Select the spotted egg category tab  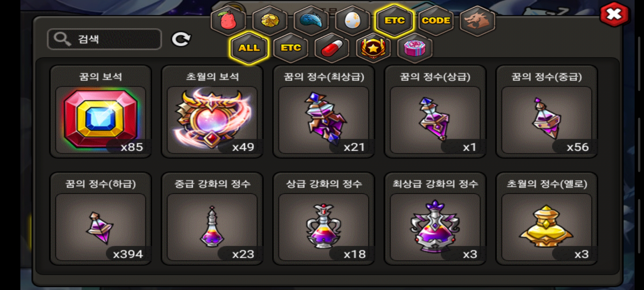353,20
